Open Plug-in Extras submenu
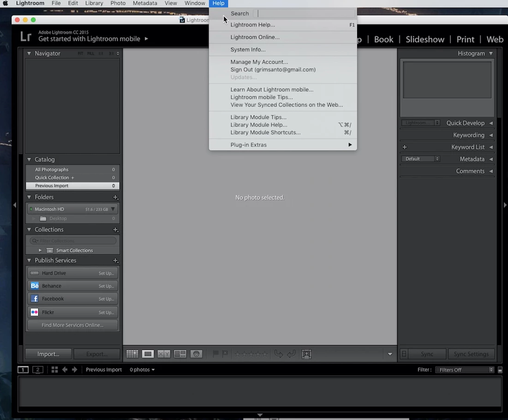This screenshot has height=420, width=508. pos(283,145)
